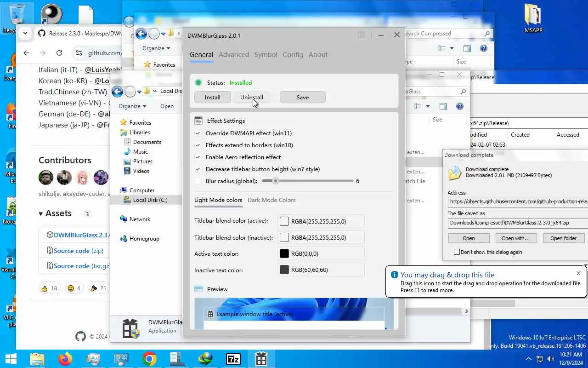This screenshot has height=368, width=588.
Task: Go back in Local Disk explorer window
Action: coord(117,92)
